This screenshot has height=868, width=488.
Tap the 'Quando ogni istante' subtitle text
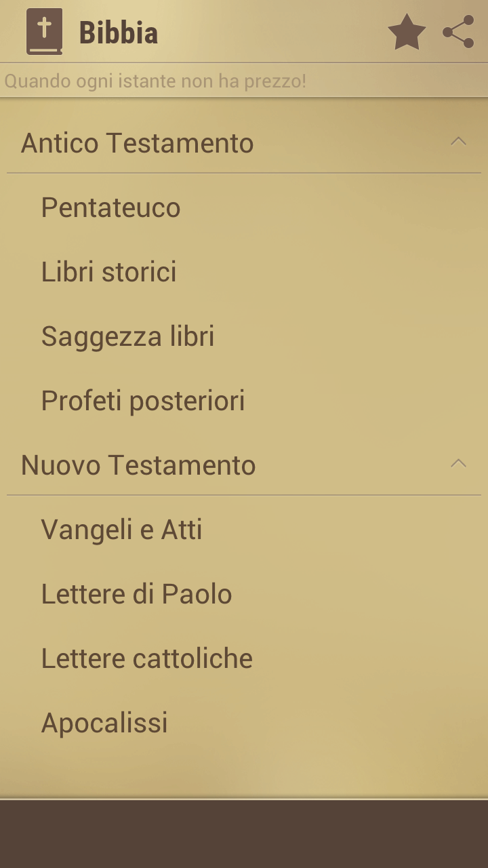155,81
